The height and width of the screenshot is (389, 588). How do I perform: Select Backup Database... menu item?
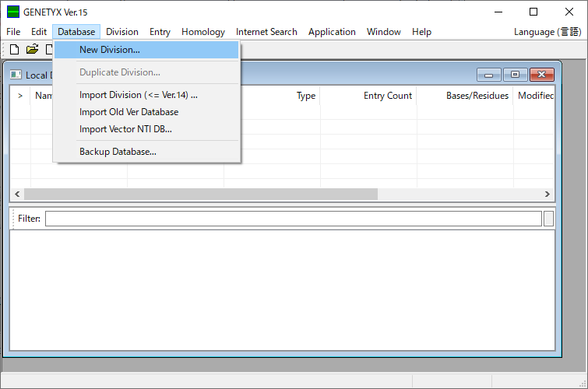146,152
